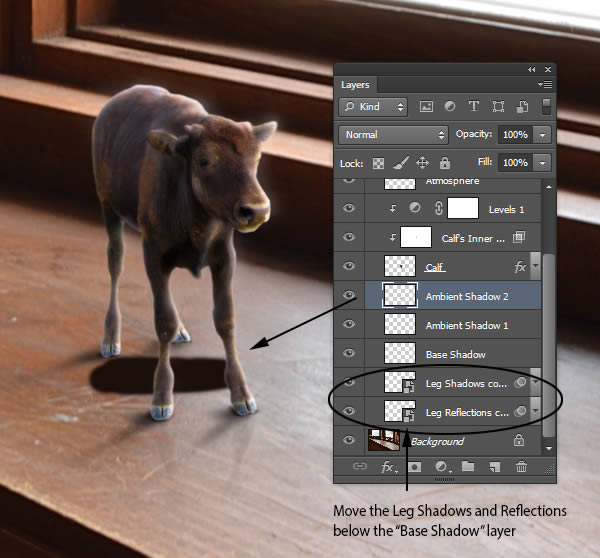The width and height of the screenshot is (600, 558).
Task: Lock transparent pixels checkerboard icon
Action: [x=378, y=163]
